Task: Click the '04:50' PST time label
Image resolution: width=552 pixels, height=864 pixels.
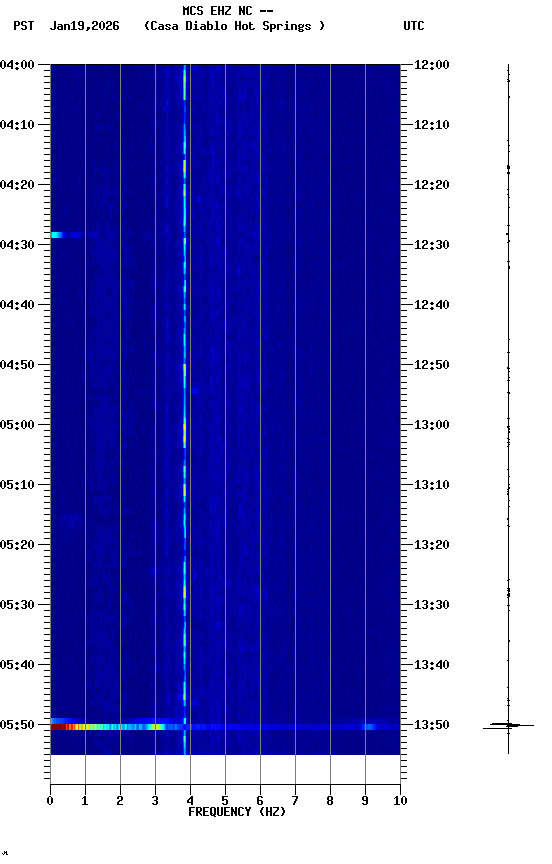Action: coord(17,365)
